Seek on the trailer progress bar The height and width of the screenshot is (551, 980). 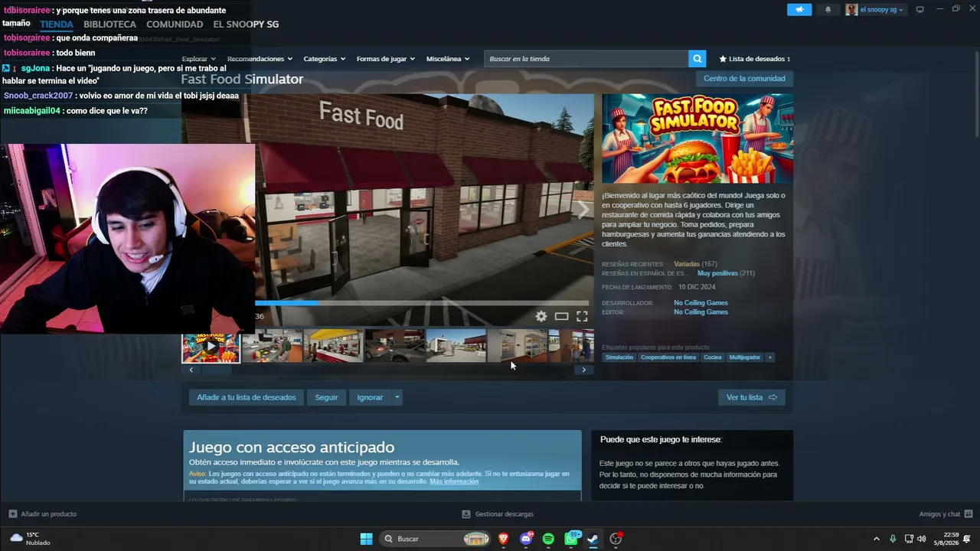coord(422,303)
